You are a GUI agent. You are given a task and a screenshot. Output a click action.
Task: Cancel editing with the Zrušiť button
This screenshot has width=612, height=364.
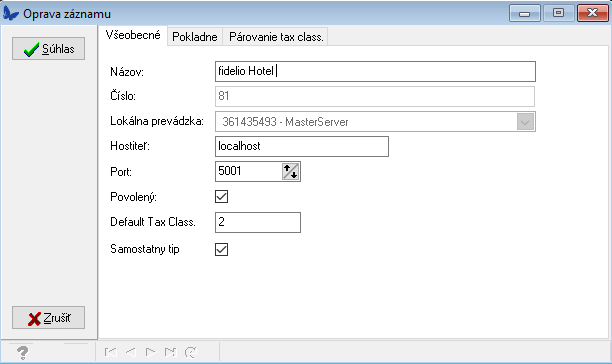(x=48, y=318)
